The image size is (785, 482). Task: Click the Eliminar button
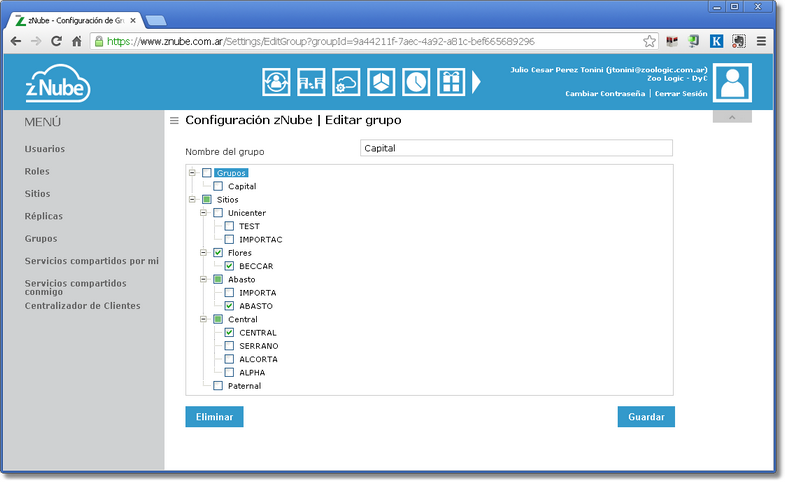[x=214, y=417]
